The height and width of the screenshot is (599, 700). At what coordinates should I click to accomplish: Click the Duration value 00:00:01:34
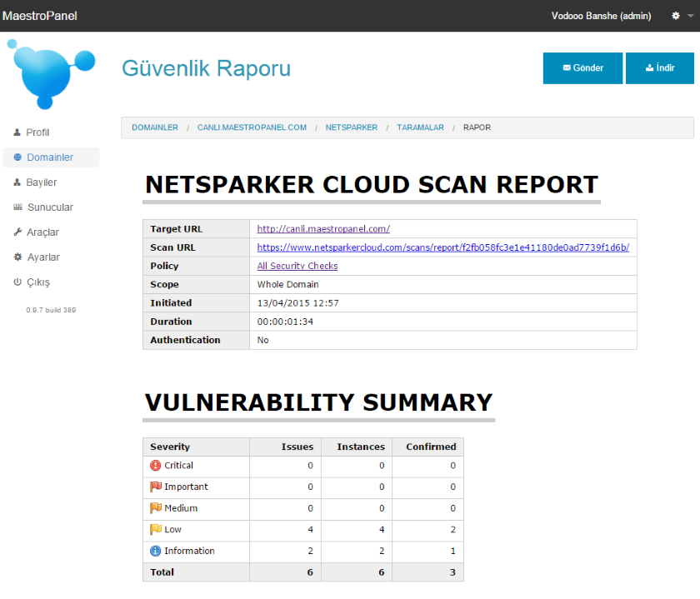285,322
